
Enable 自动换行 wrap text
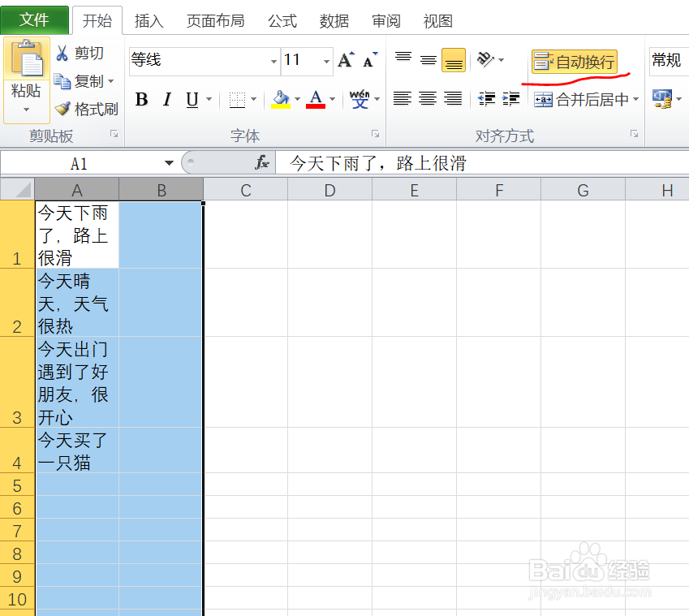(576, 61)
